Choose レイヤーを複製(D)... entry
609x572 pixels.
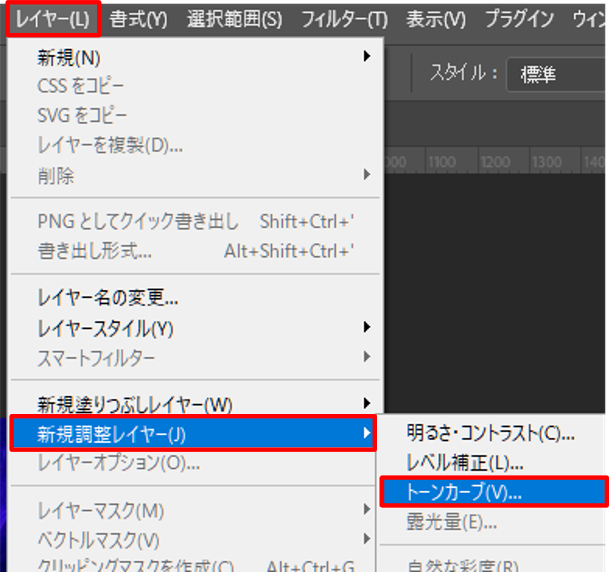click(195, 145)
